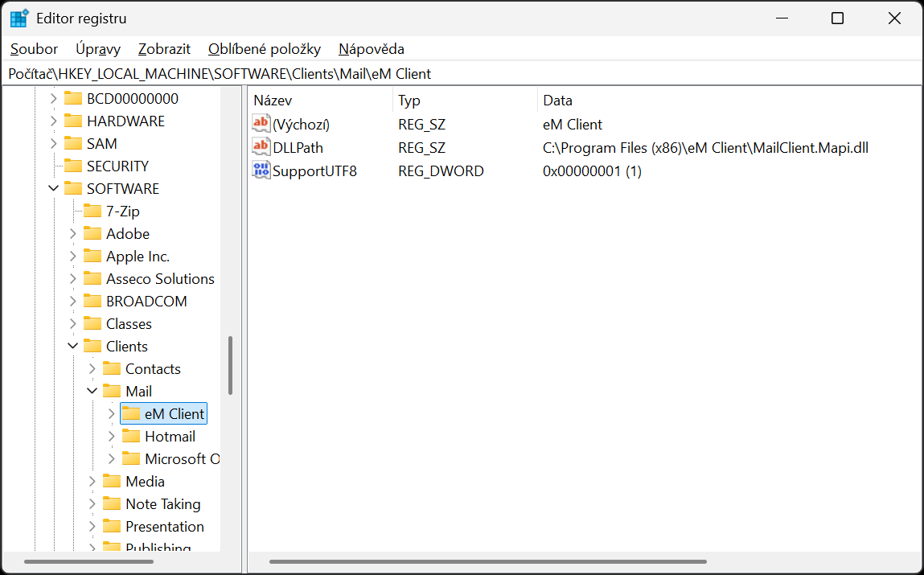Click the DLLPath string value icon
Viewport: 924px width, 575px height.
pyautogui.click(x=261, y=147)
